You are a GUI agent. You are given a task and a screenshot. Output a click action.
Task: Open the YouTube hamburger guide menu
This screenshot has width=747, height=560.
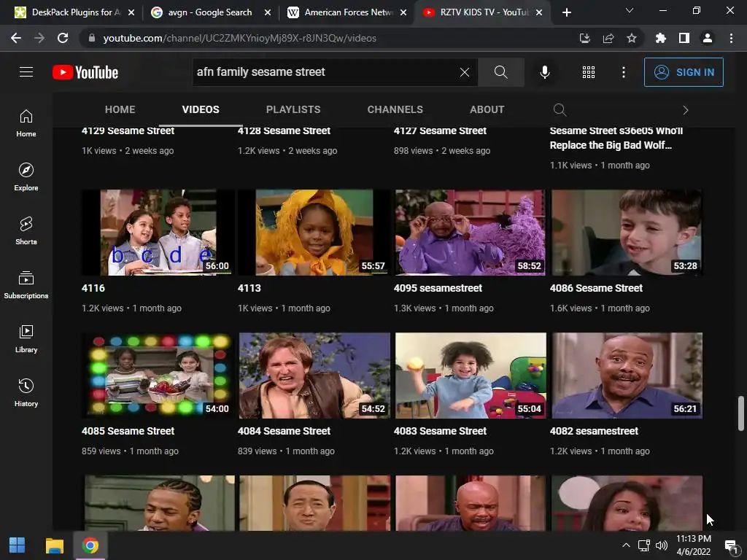[26, 72]
